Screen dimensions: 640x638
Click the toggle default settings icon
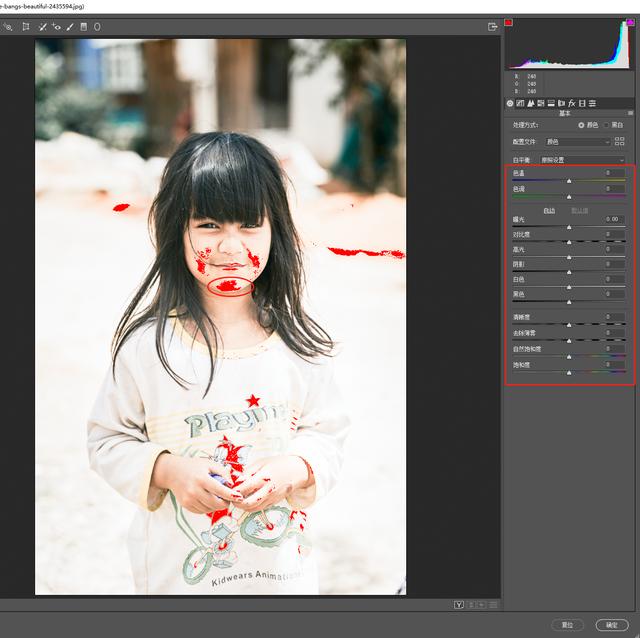(x=493, y=605)
